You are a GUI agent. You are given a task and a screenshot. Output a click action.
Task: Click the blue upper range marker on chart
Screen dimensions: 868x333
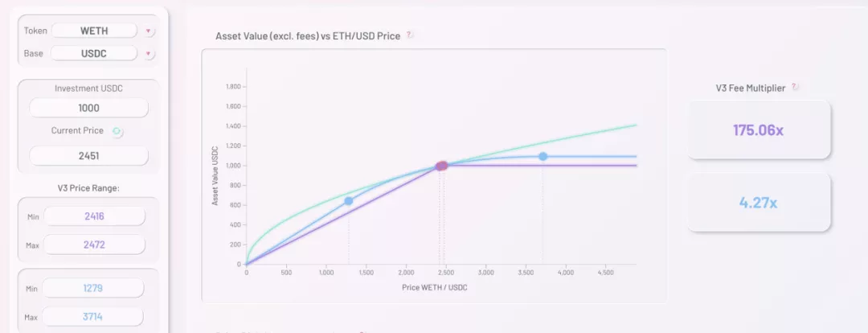[542, 157]
